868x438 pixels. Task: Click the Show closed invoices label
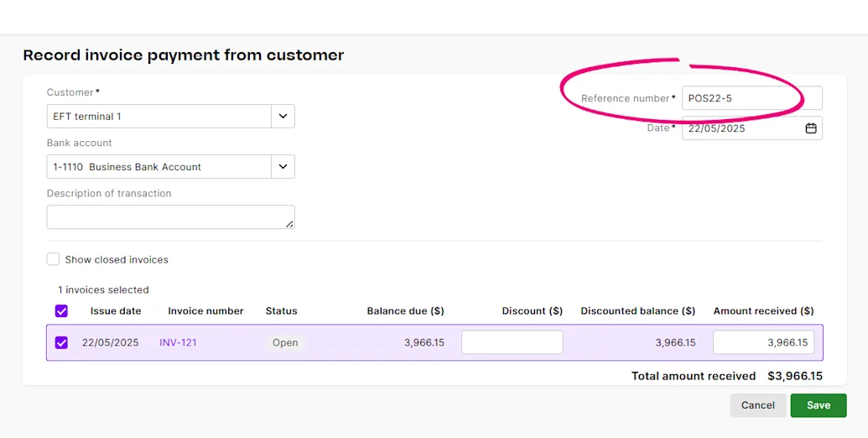[x=117, y=260]
